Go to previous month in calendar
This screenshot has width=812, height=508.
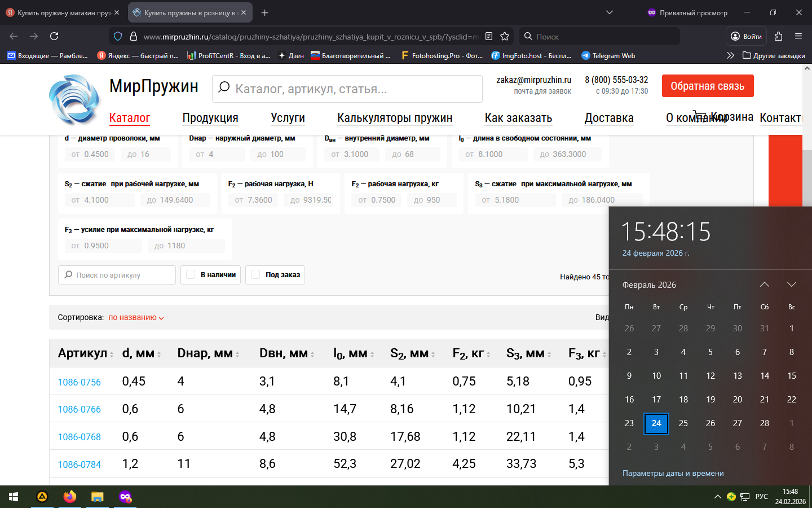click(765, 284)
